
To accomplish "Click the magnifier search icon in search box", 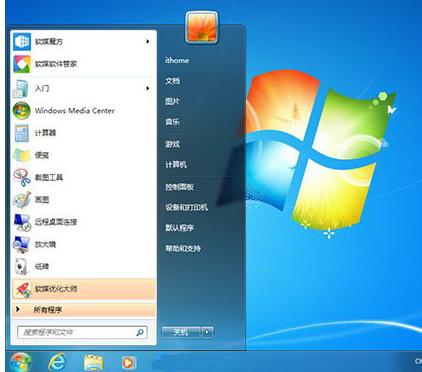I will (140, 332).
